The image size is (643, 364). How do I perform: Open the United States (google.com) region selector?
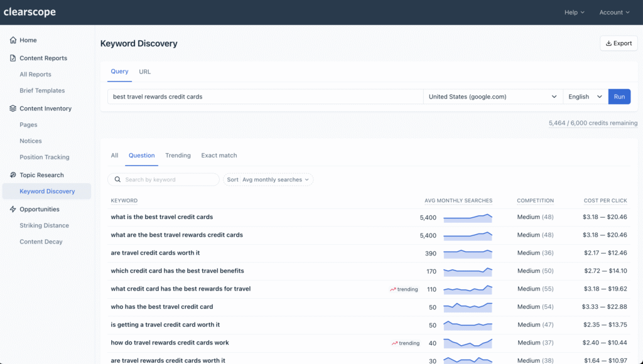[492, 96]
